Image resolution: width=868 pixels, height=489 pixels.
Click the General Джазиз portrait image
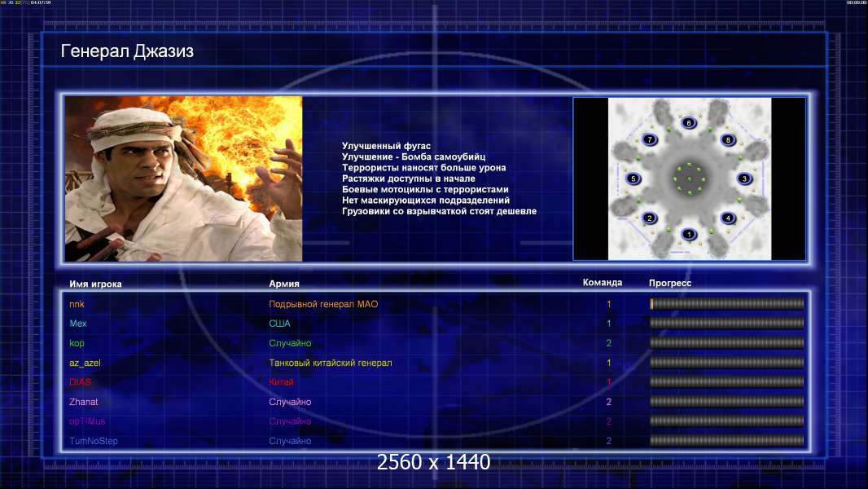pos(183,178)
